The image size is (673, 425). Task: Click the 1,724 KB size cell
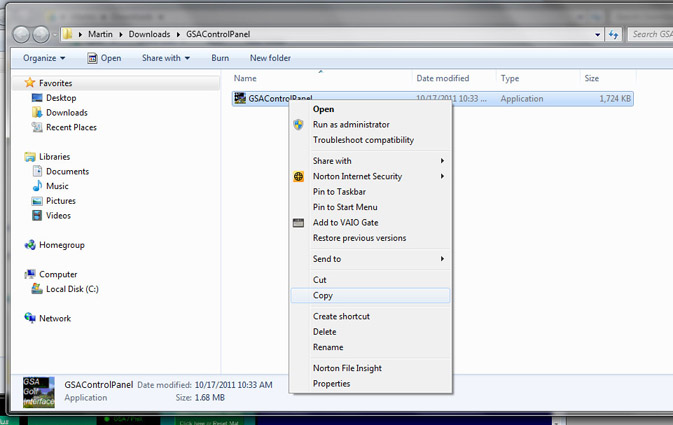coord(615,99)
